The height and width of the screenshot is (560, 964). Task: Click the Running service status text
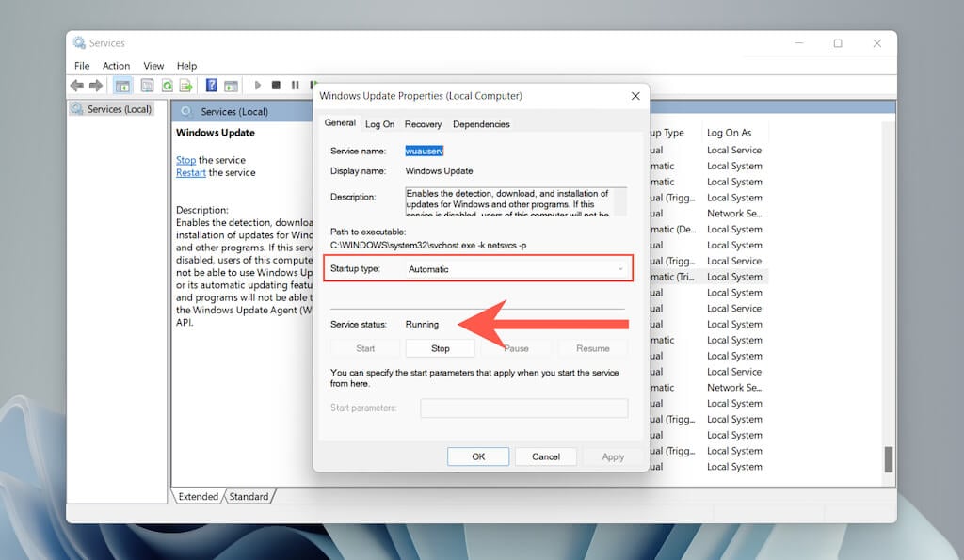click(x=422, y=324)
